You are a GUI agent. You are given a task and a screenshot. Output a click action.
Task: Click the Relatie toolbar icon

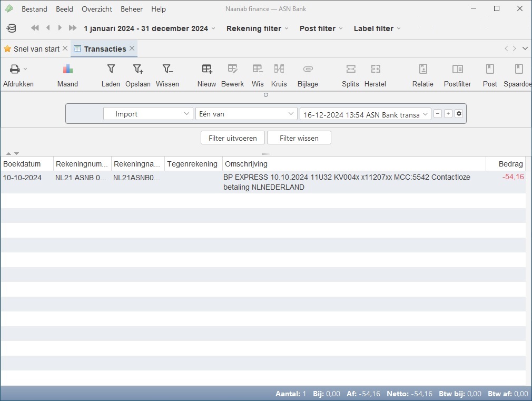pyautogui.click(x=422, y=69)
